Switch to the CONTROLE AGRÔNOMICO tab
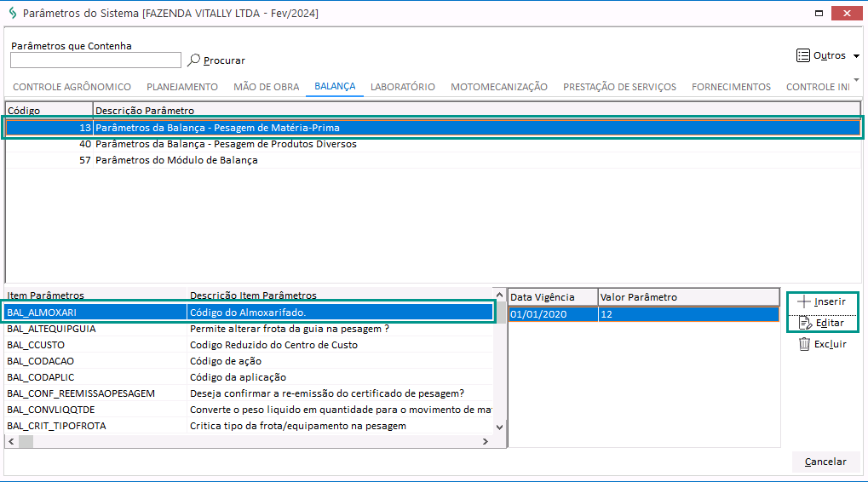The image size is (868, 482). pos(72,87)
